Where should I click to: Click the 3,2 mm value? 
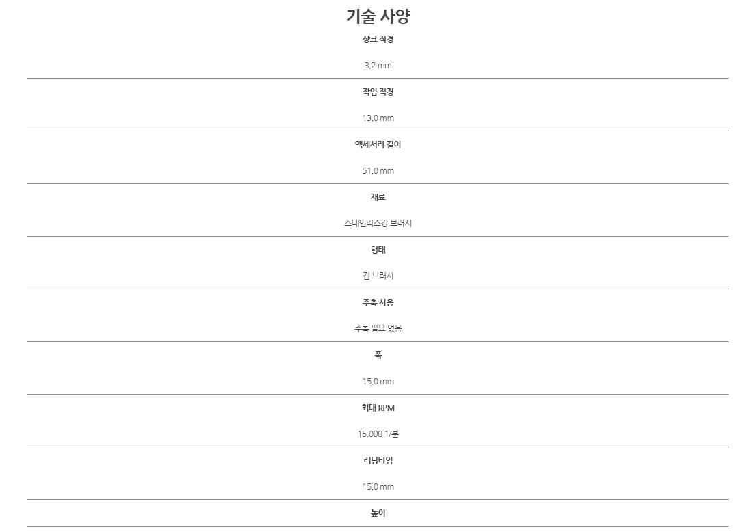378,66
